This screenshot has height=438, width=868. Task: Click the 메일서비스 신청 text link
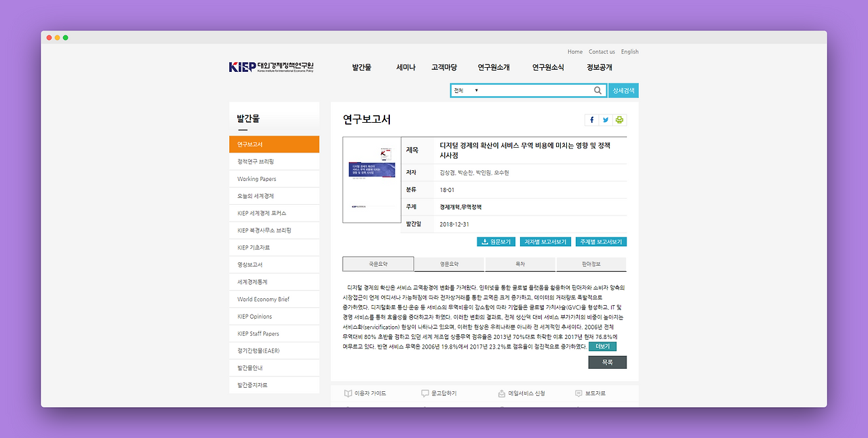[x=527, y=393]
